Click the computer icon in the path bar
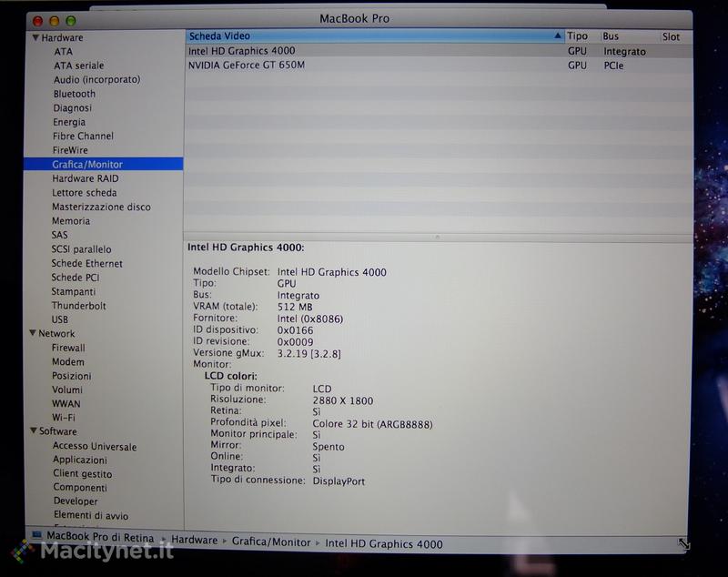This screenshot has width=728, height=577. tap(36, 535)
